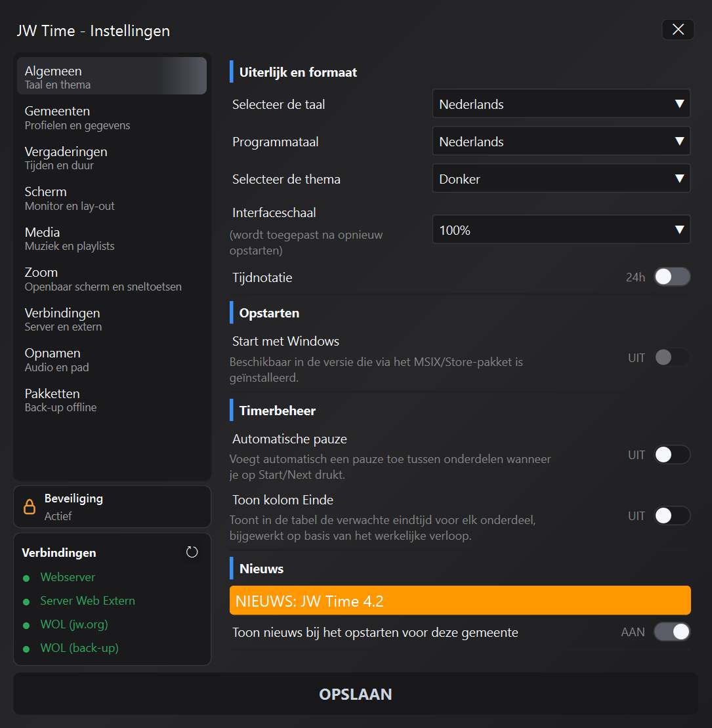Click the Server Web Extern entry
Viewport: 712px width, 728px height.
pos(87,601)
